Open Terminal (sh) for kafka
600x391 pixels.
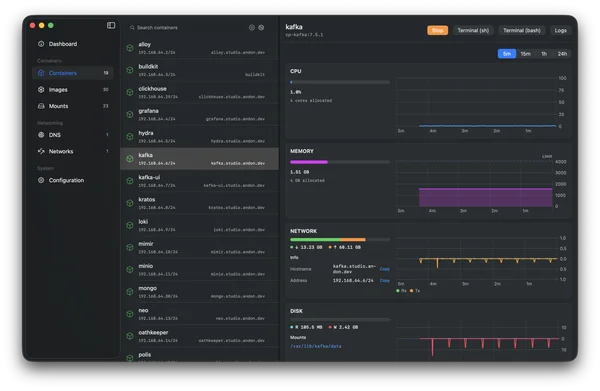coord(473,30)
